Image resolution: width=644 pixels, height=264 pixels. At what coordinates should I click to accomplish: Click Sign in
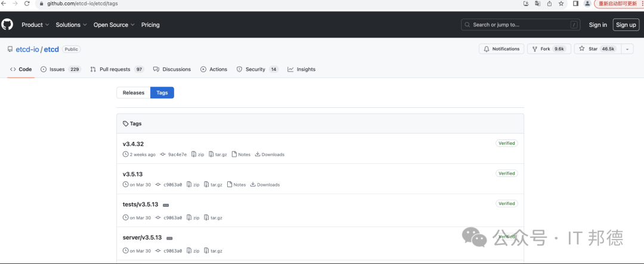click(597, 24)
